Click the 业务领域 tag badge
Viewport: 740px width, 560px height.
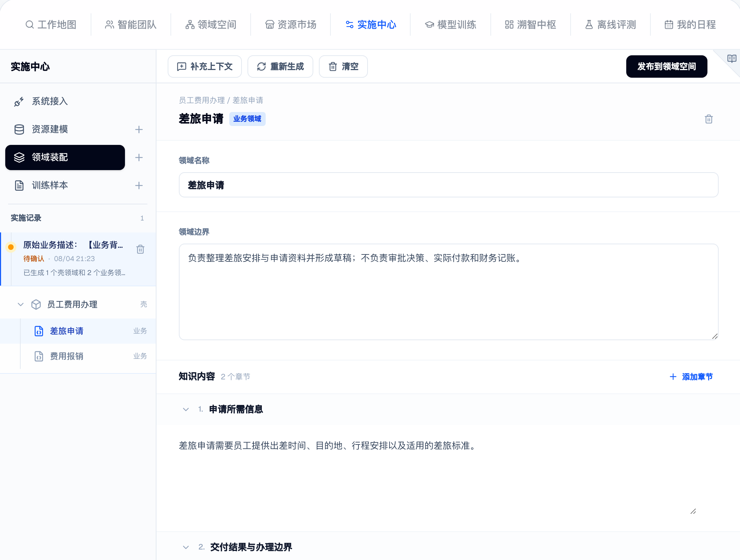[x=247, y=119]
